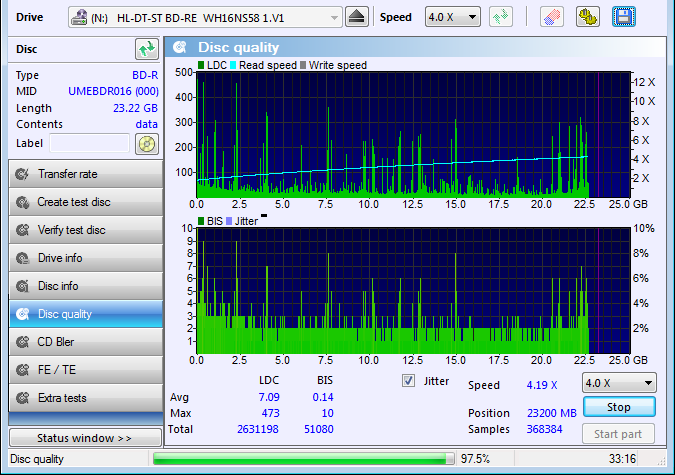
Task: Click the Samples value 368384
Action: pos(544,429)
